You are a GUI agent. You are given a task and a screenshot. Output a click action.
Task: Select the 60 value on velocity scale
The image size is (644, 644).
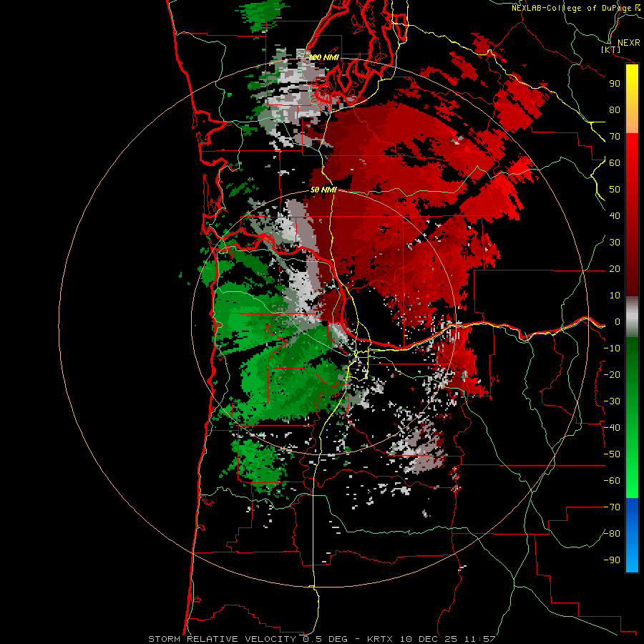pos(615,163)
